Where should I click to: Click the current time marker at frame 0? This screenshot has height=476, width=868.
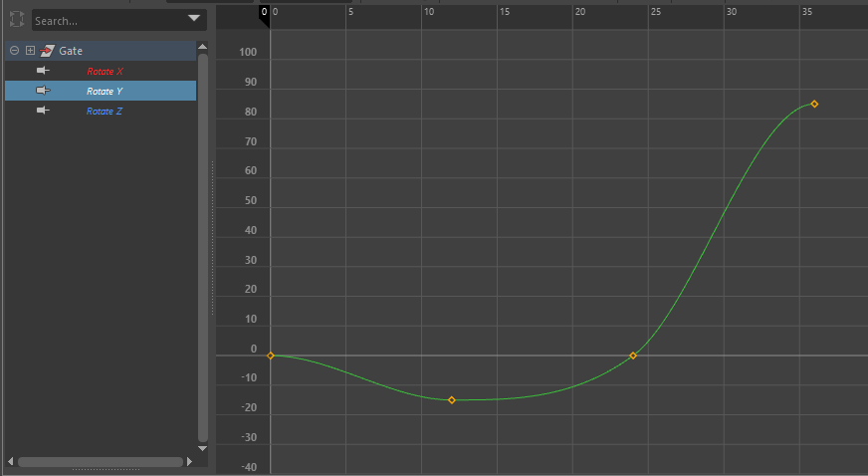click(x=265, y=16)
